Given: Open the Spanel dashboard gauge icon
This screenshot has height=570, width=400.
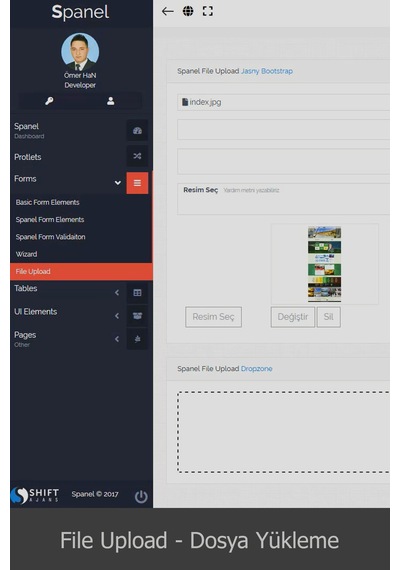Looking at the screenshot, I should (x=137, y=131).
